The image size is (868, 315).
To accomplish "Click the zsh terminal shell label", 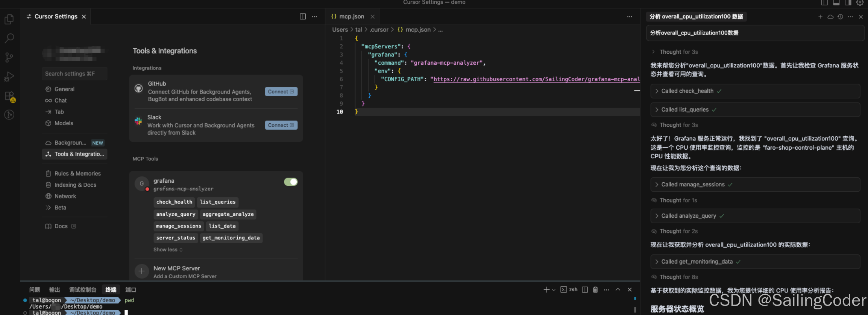I will click(x=573, y=289).
